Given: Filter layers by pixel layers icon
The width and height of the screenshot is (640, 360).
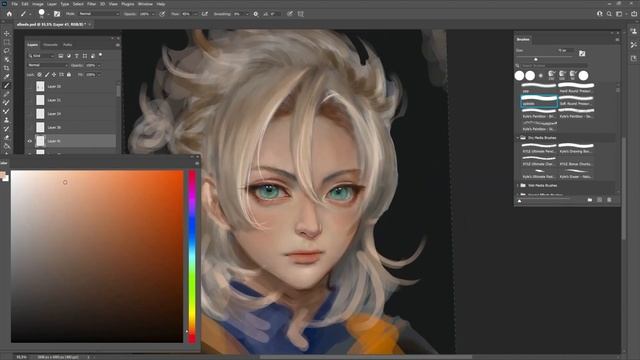Looking at the screenshot, I should (60, 56).
